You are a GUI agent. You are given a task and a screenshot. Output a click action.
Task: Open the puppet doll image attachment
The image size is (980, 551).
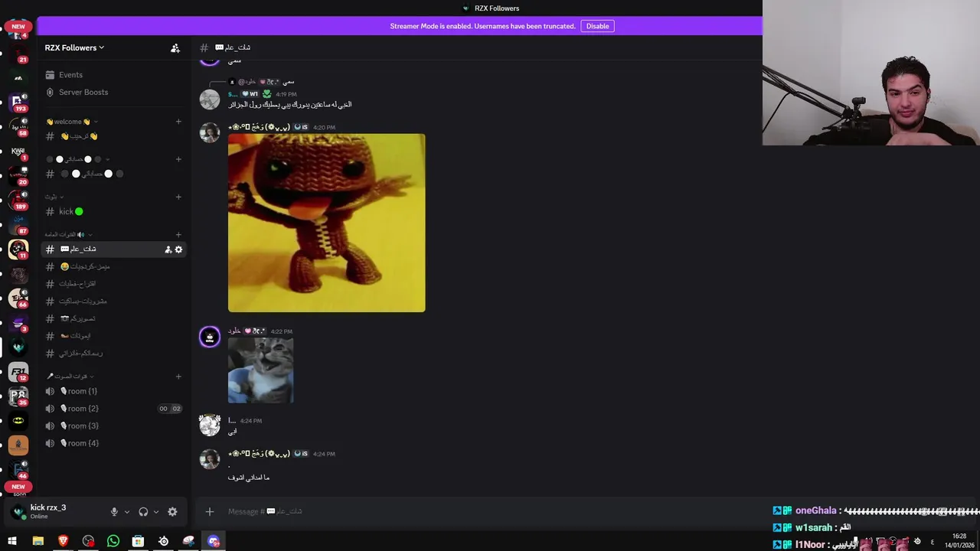[326, 223]
